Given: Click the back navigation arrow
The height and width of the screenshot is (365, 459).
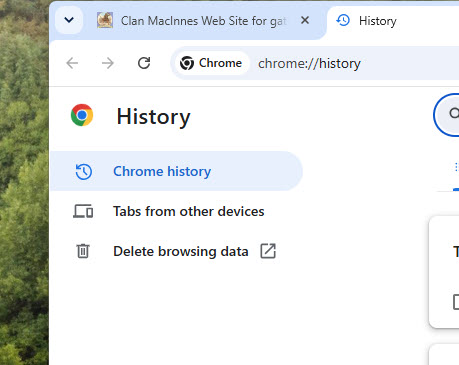Looking at the screenshot, I should [x=72, y=63].
